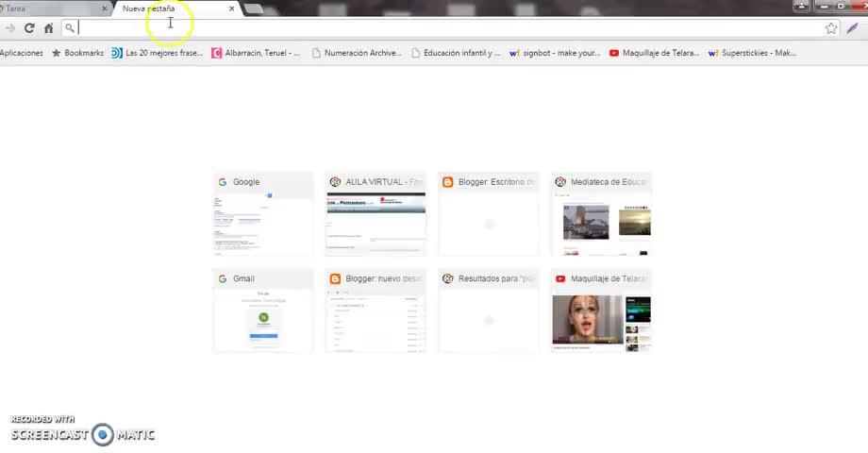Image resolution: width=868 pixels, height=453 pixels.
Task: Open the 'Albarracín, Teruel' bookmark
Action: click(x=256, y=53)
